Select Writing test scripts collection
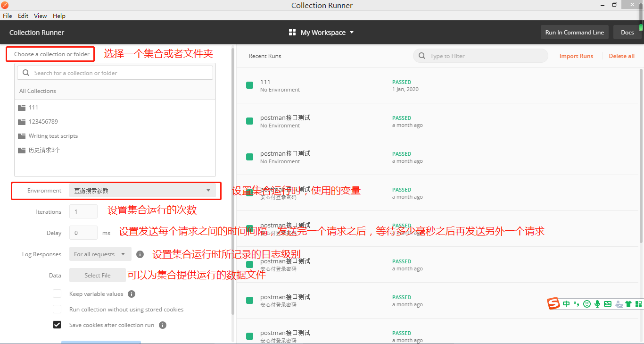The width and height of the screenshot is (644, 344). [x=115, y=136]
